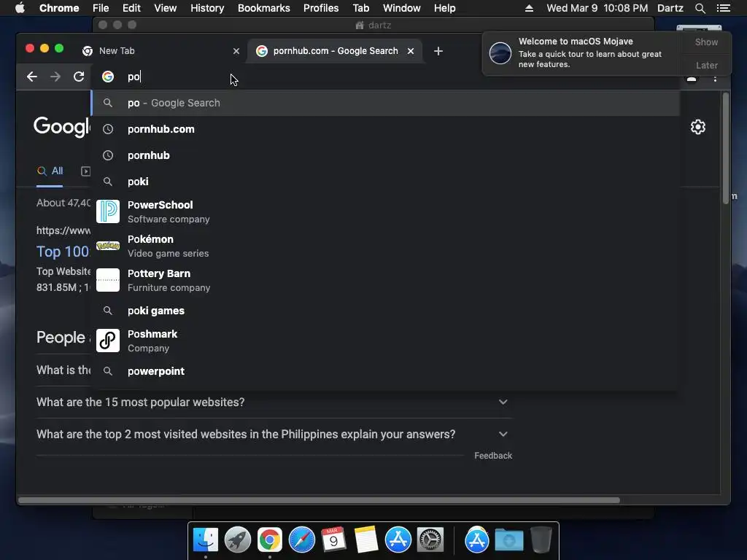Open Chrome three-dot menu
Viewport: 747px width, 560px height.
pyautogui.click(x=715, y=79)
